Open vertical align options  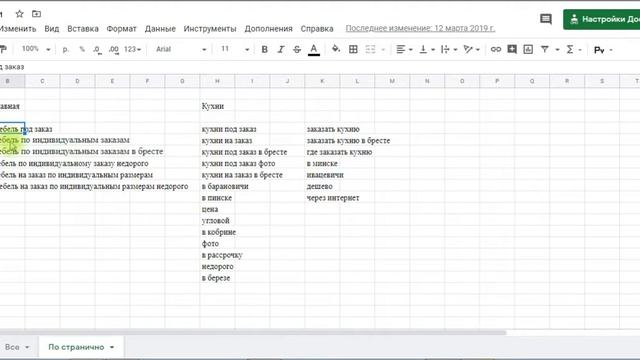click(x=427, y=49)
